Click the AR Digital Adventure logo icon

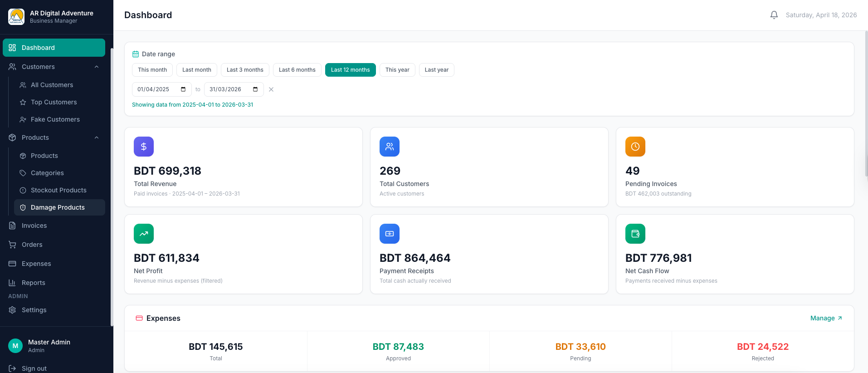16,17
